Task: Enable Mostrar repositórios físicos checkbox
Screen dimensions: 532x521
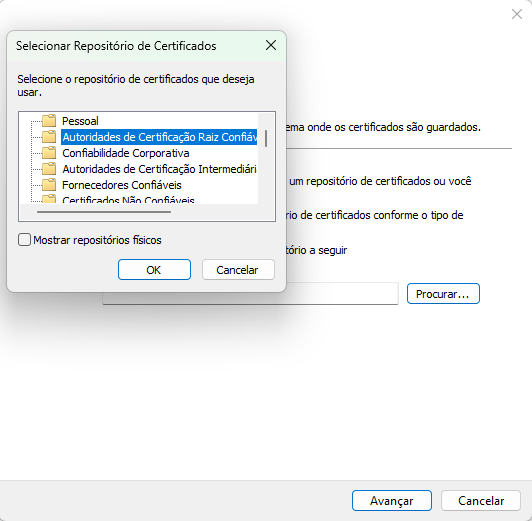Action: 24,239
